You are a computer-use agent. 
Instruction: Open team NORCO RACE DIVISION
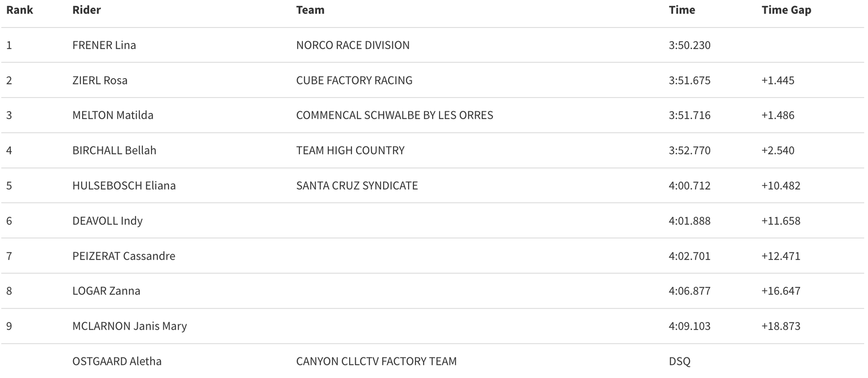(x=353, y=45)
